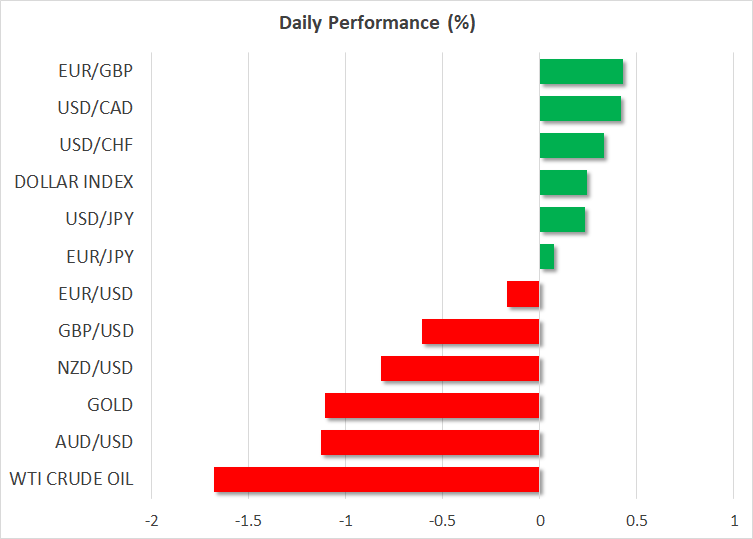Viewport: 753px width, 539px height.
Task: Select the 0.5 x-axis tick label
Action: click(636, 521)
